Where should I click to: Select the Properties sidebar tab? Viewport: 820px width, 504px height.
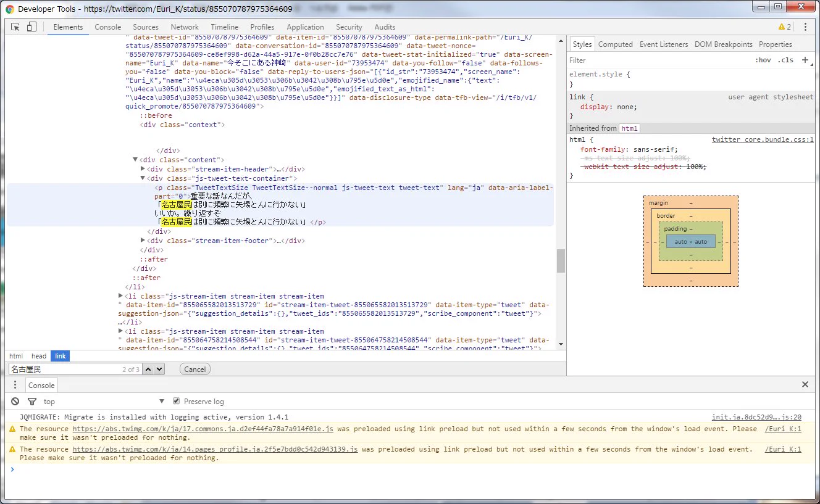(x=775, y=44)
